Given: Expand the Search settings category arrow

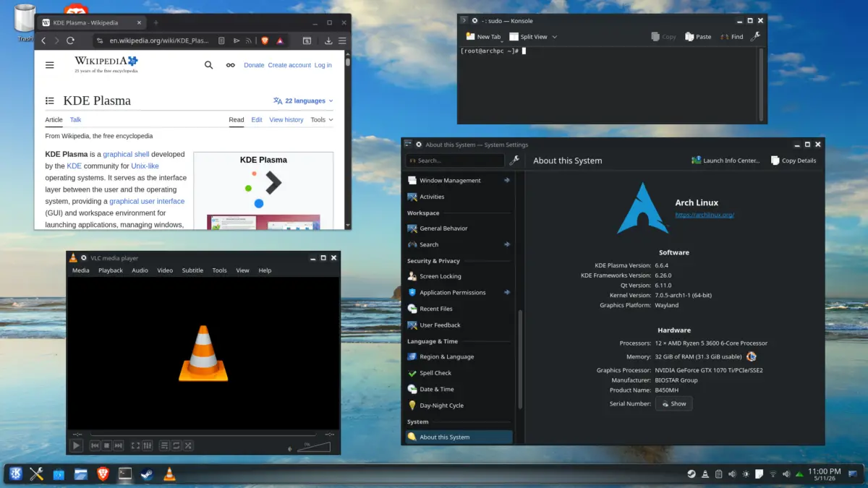Looking at the screenshot, I should click(506, 244).
